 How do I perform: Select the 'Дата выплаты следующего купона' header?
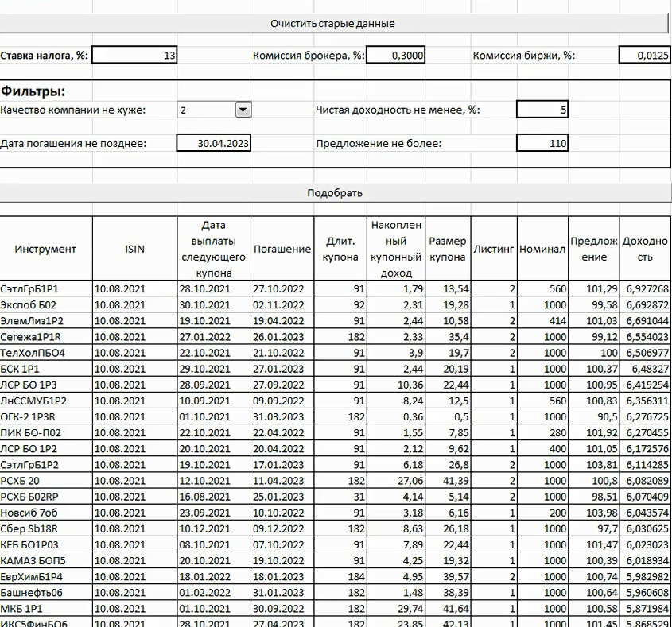point(213,249)
